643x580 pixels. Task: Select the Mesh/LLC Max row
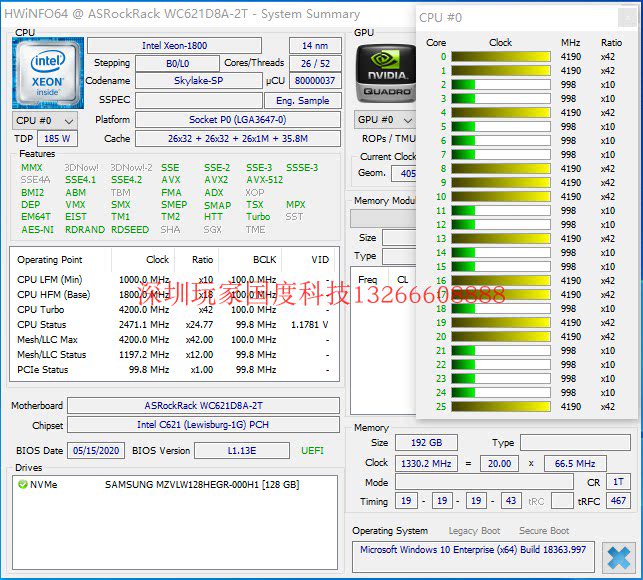pyautogui.click(x=174, y=340)
